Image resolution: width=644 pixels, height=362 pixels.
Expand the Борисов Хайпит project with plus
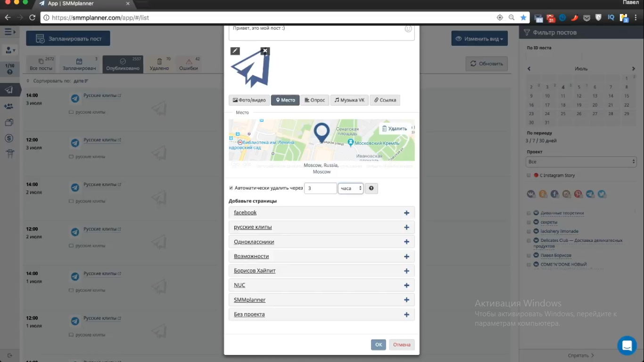pos(406,271)
